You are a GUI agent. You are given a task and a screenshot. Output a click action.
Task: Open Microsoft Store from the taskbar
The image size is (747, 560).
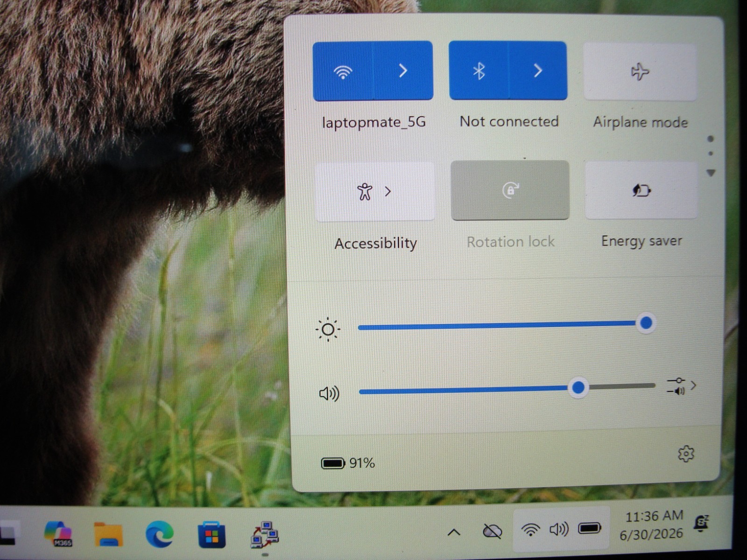pyautogui.click(x=211, y=535)
